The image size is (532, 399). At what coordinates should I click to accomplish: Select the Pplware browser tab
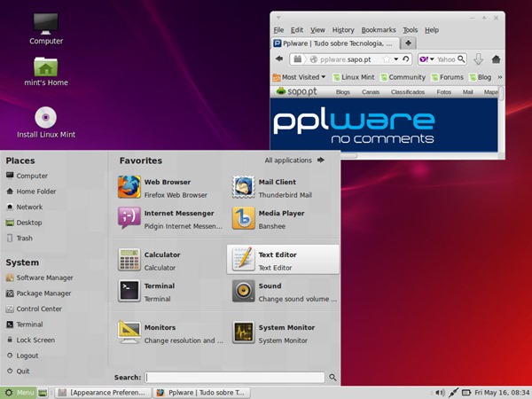click(335, 43)
